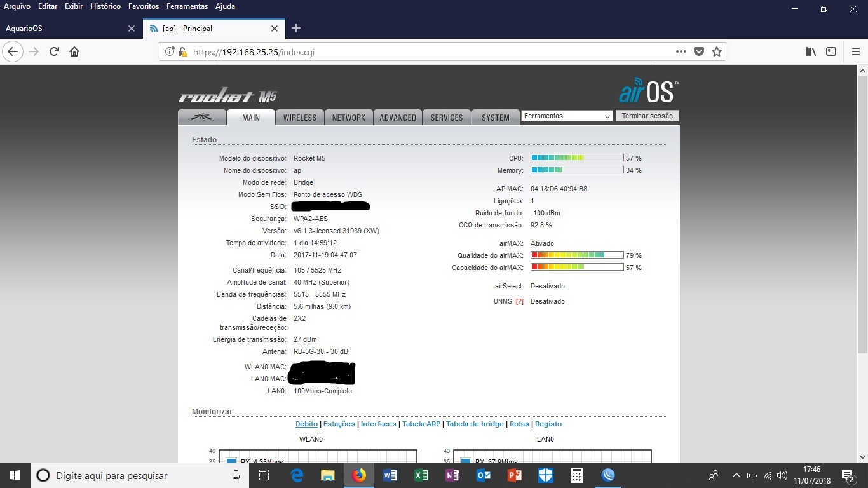Open File Explorer from the taskbar
The image size is (868, 488).
coord(328,475)
